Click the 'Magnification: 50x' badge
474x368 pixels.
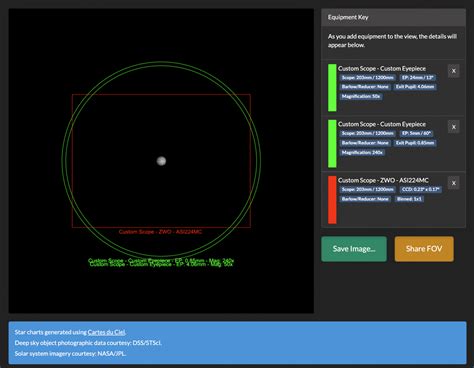(x=361, y=97)
